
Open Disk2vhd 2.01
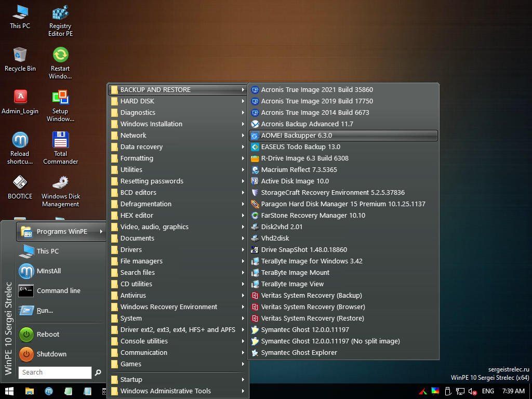click(x=343, y=227)
